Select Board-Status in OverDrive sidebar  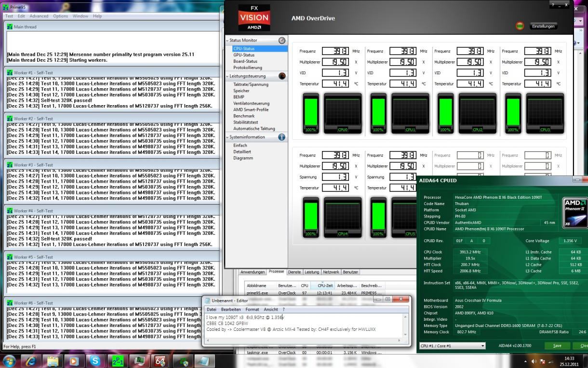click(x=245, y=61)
